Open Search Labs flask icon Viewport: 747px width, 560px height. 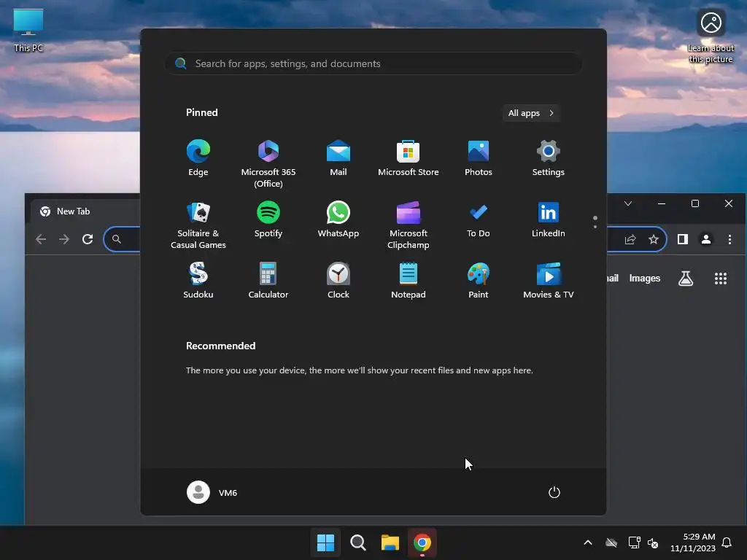686,279
